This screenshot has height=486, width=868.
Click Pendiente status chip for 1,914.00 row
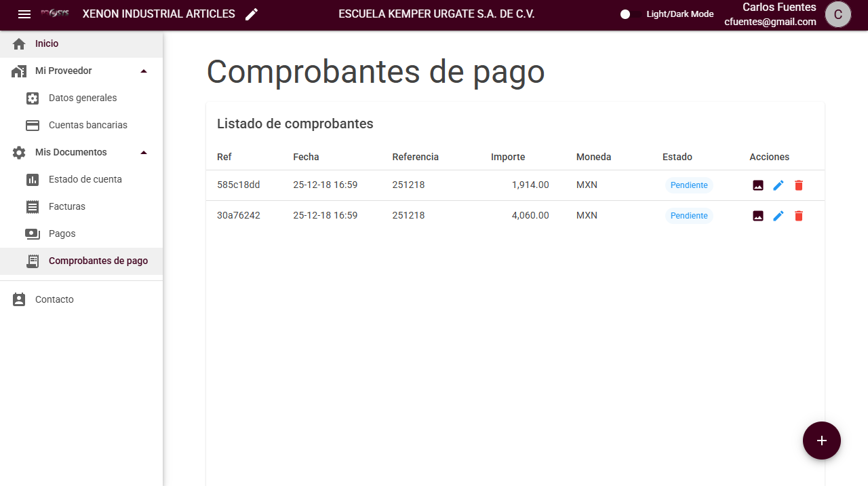tap(688, 185)
